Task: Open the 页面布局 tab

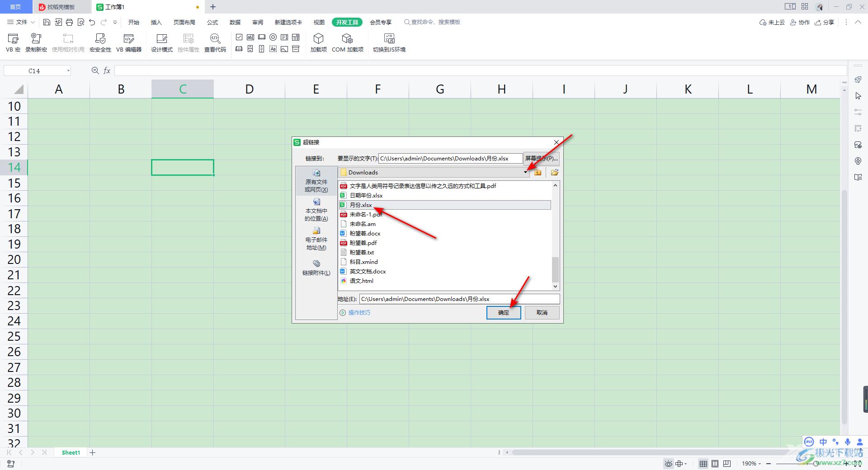Action: 184,22
